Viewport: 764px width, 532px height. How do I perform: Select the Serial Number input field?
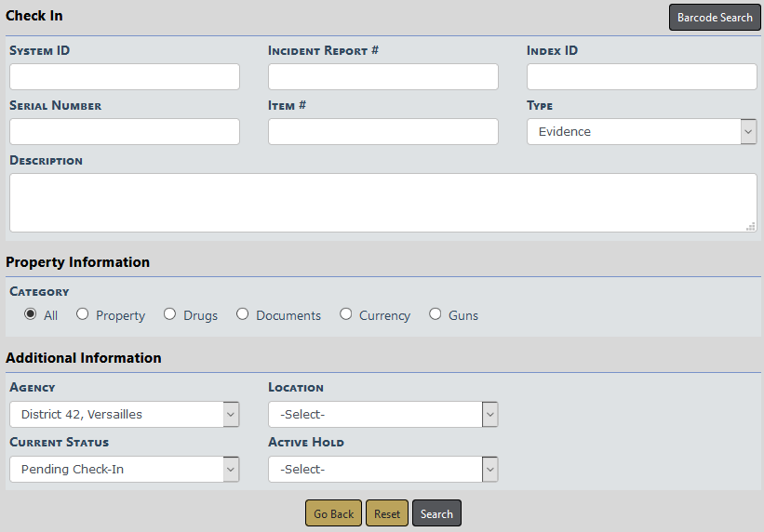(125, 132)
